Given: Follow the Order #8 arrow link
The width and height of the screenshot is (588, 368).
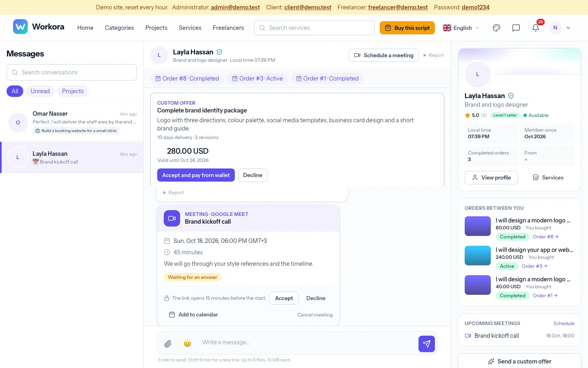Looking at the screenshot, I should pos(546,237).
